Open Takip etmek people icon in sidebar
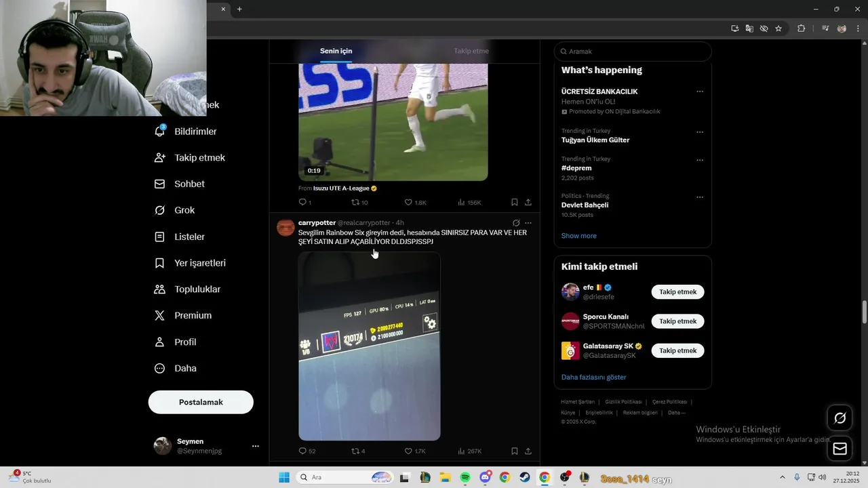 (x=160, y=157)
